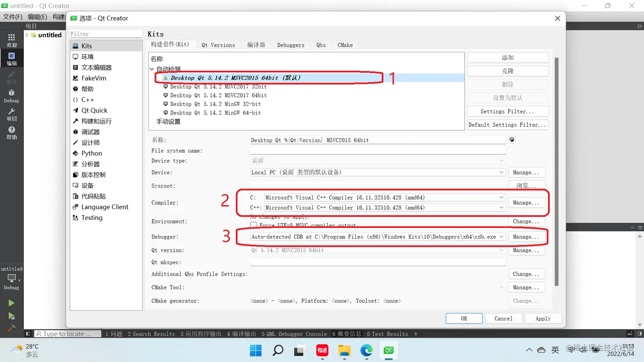Toggle the left sidebar icon in status bar
644x362 pixels.
[28, 334]
